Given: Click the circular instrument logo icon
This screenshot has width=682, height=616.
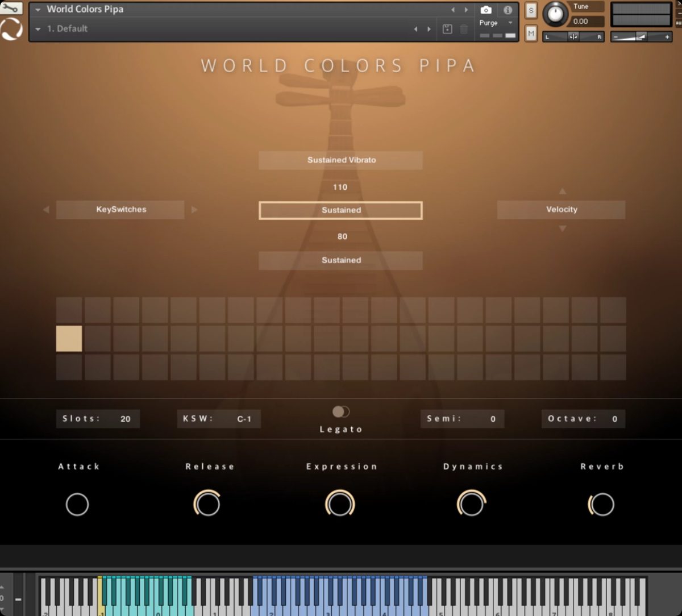Looking at the screenshot, I should [11, 29].
